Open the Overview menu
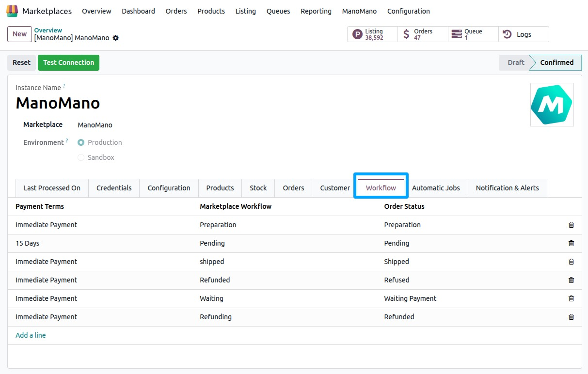588x374 pixels. [x=96, y=11]
